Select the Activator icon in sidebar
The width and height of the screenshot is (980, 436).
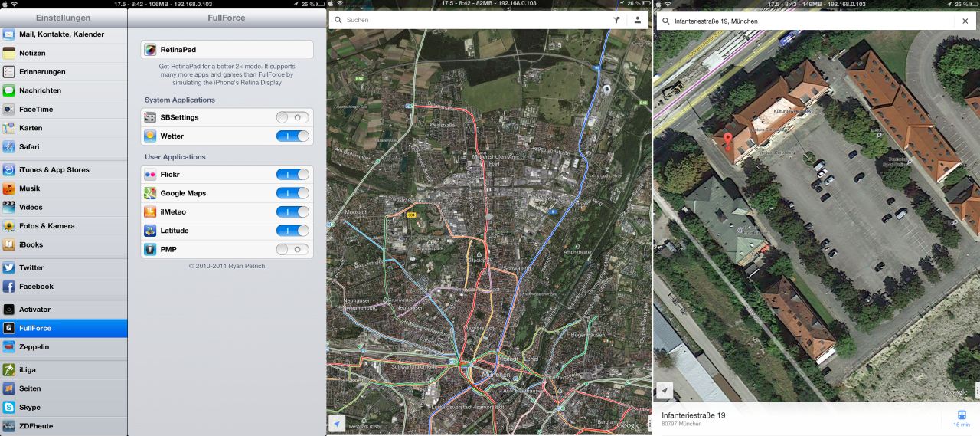click(8, 310)
